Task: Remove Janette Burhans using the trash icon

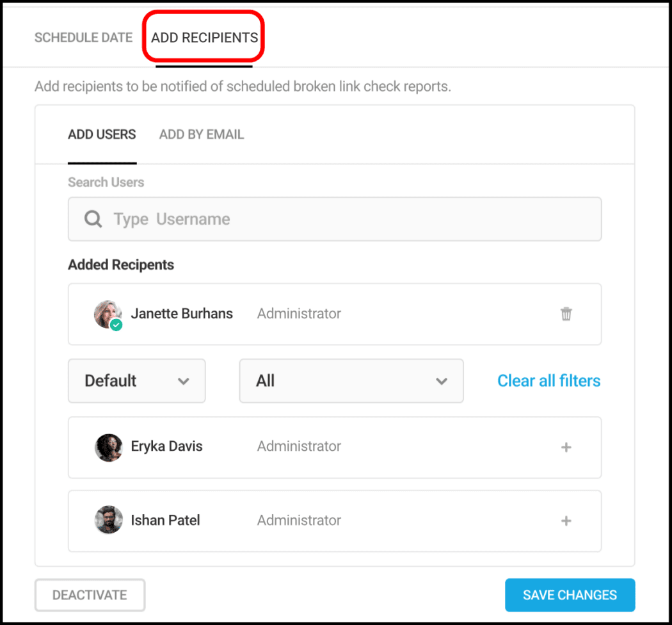Action: coord(566,314)
